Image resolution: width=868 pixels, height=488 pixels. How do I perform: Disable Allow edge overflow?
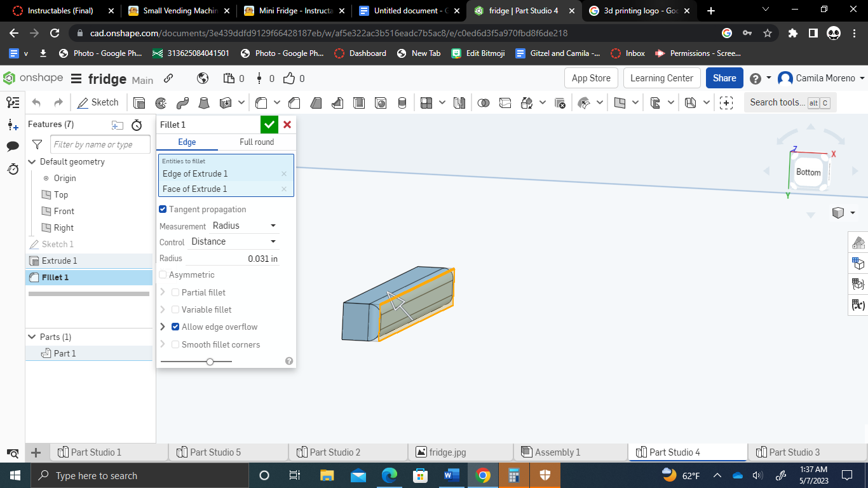[175, 327]
